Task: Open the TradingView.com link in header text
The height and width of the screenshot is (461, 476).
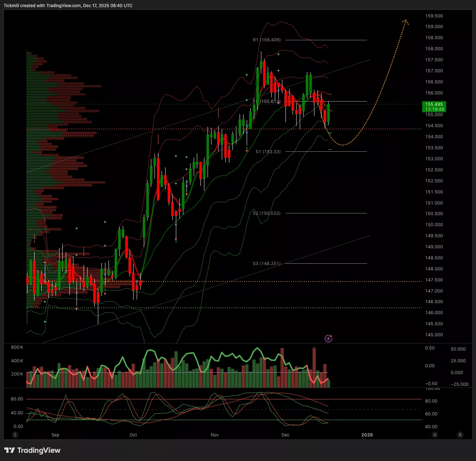Action: click(63, 6)
